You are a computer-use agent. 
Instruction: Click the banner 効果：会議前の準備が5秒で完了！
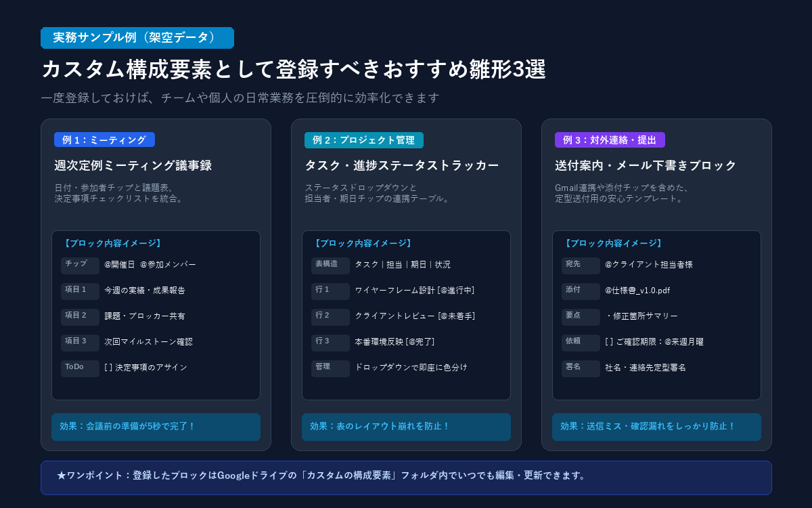pyautogui.click(x=156, y=427)
